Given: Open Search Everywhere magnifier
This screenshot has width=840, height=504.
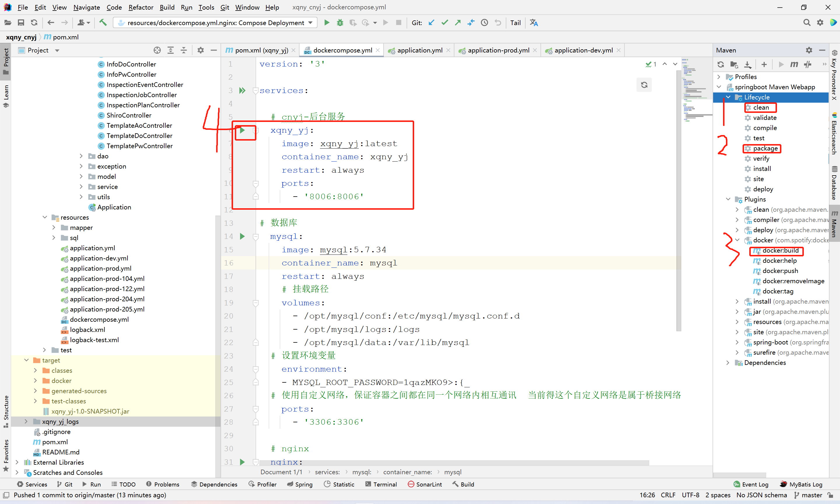Looking at the screenshot, I should 807,23.
